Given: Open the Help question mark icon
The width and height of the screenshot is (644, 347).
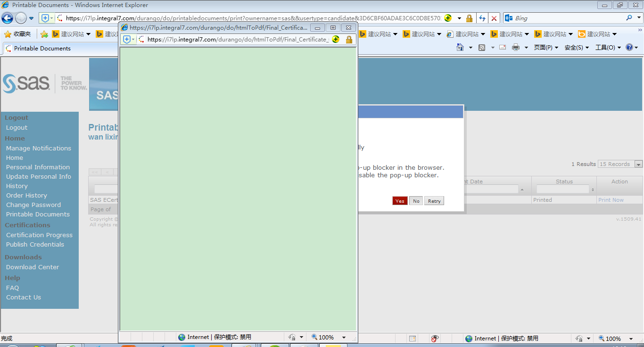Looking at the screenshot, I should 629,47.
